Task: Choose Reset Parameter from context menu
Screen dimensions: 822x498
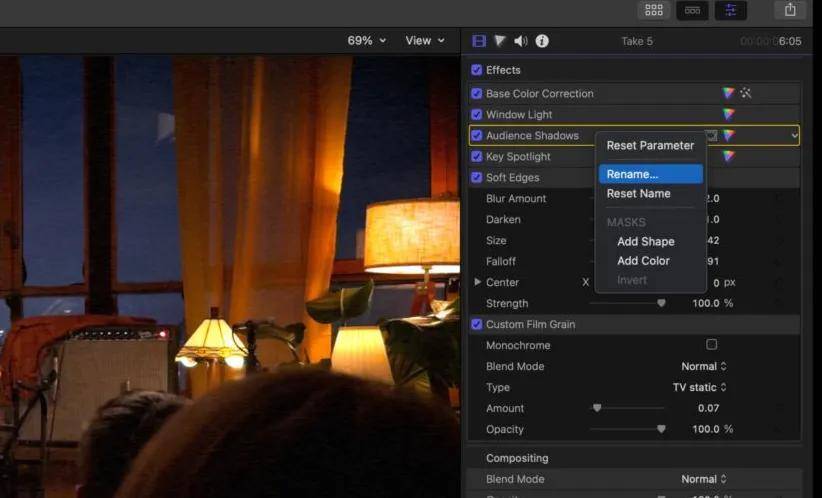Action: 650,145
